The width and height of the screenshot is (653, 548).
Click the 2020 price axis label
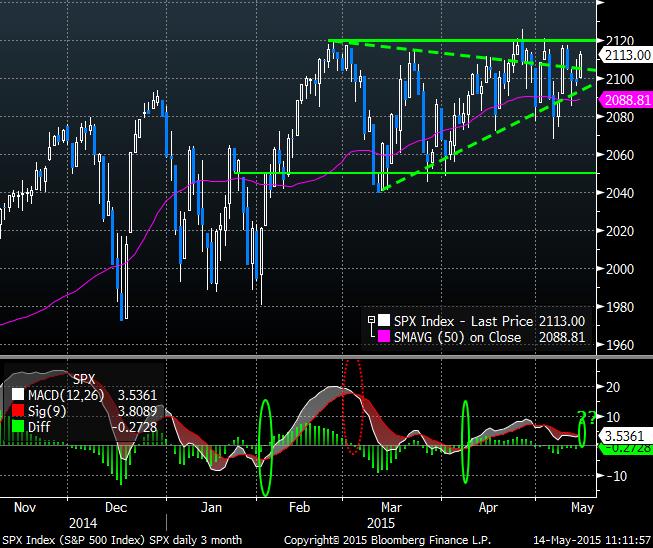[x=620, y=231]
